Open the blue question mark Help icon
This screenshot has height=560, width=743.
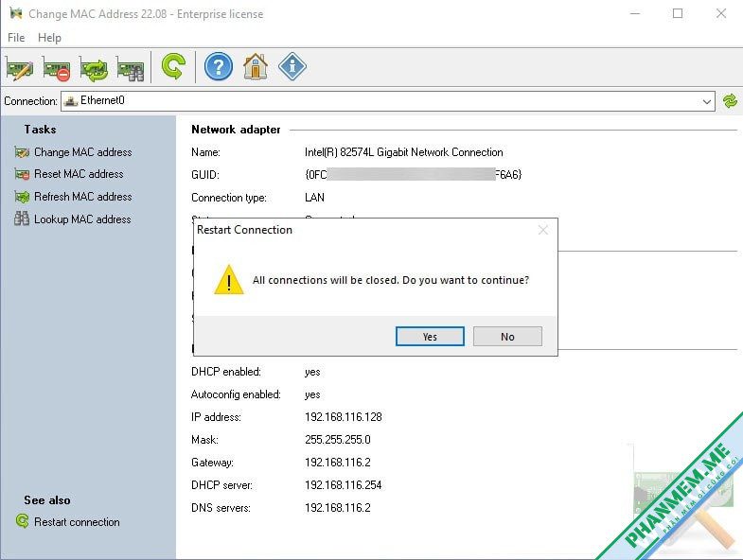(219, 66)
